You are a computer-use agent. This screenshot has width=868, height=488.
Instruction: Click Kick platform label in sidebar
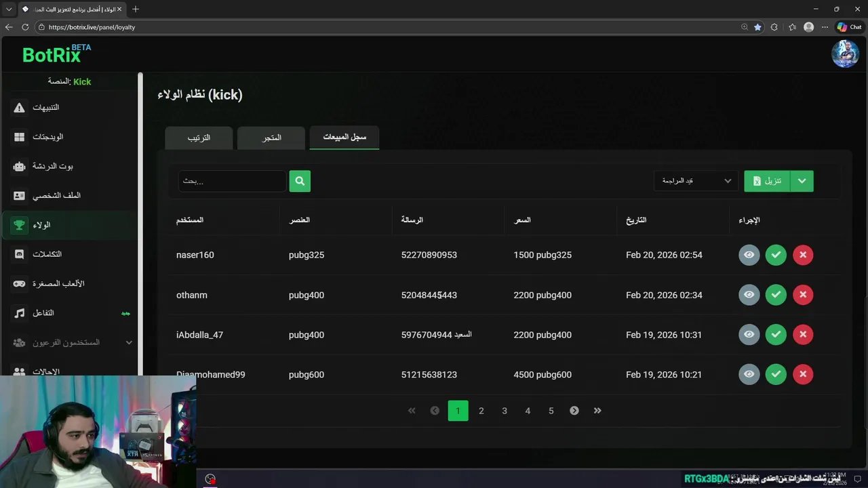pyautogui.click(x=82, y=81)
